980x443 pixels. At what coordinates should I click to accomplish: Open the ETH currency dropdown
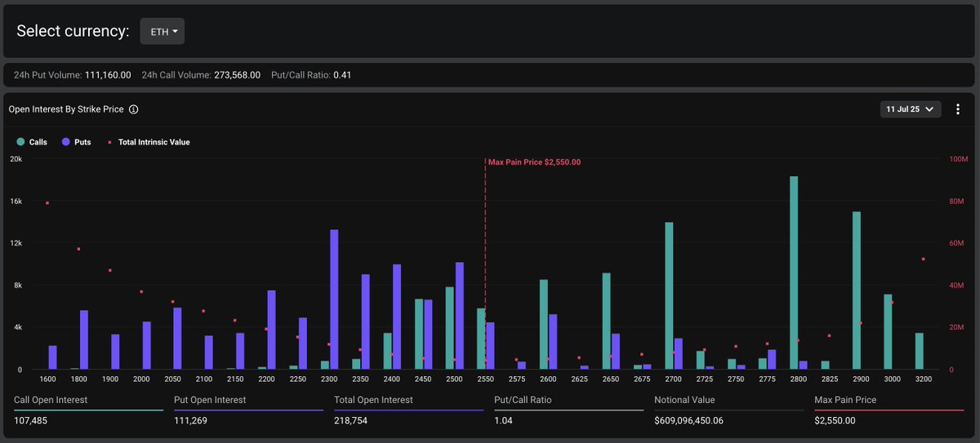163,31
